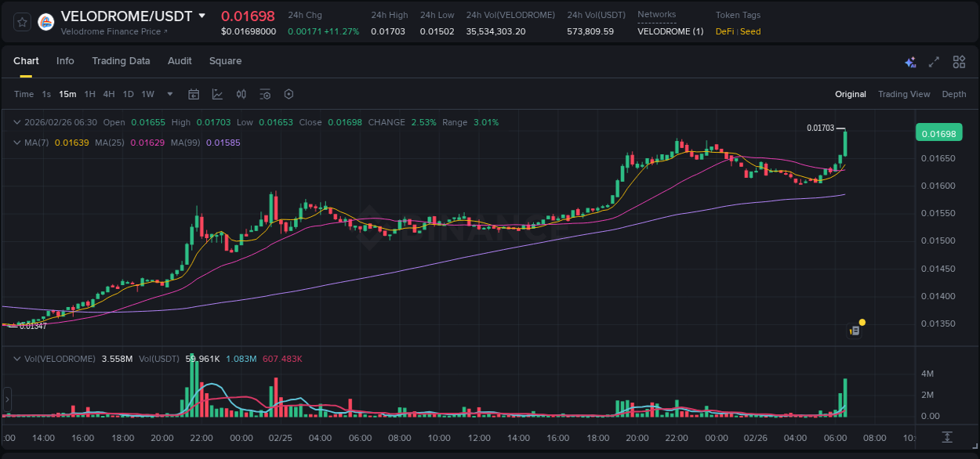Open the Audit tab

pyautogui.click(x=180, y=61)
